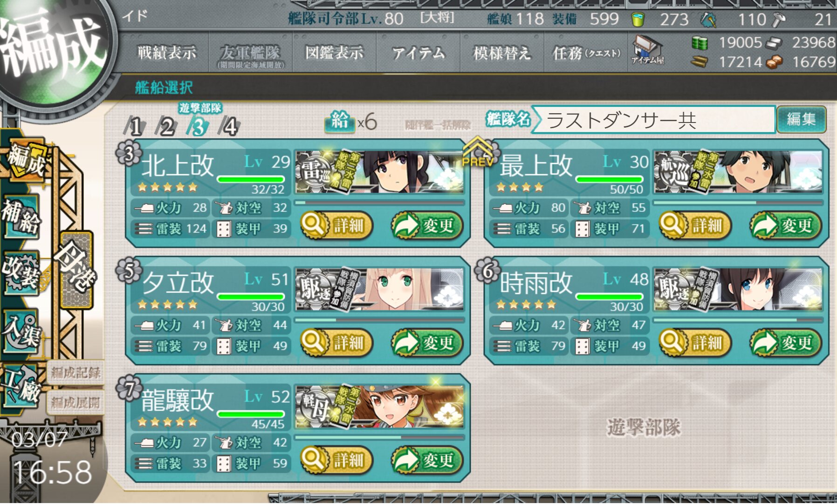Click 変更 button for 最上改
The width and height of the screenshot is (837, 504).
click(x=785, y=226)
